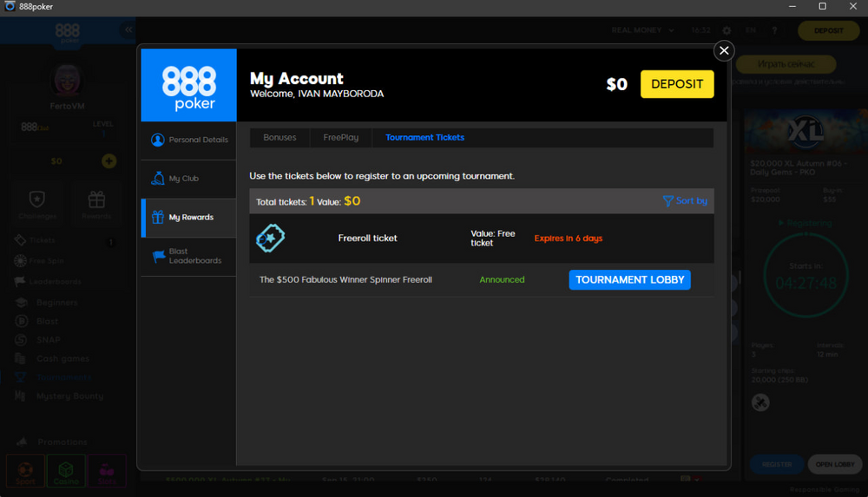Open settings gear in main window toolbar
868x497 pixels.
point(727,30)
